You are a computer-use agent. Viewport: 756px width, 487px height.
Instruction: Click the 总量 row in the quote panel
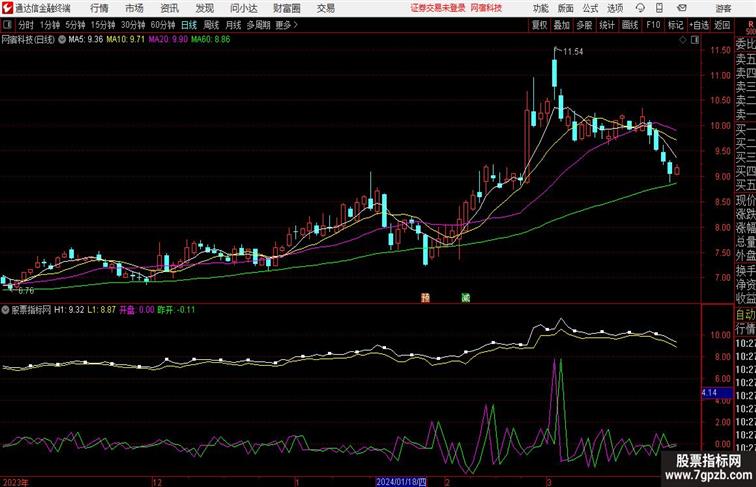745,242
